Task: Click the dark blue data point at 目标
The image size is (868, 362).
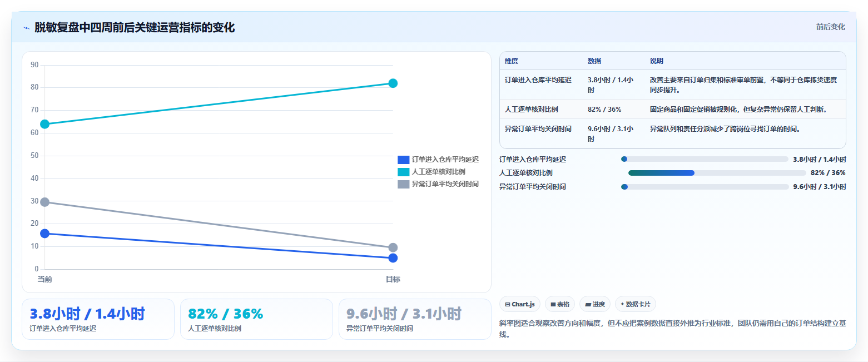Action: coord(393,258)
